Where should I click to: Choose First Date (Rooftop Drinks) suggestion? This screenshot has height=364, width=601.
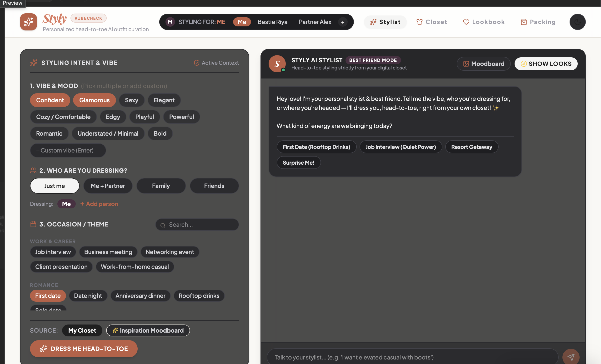pyautogui.click(x=316, y=147)
